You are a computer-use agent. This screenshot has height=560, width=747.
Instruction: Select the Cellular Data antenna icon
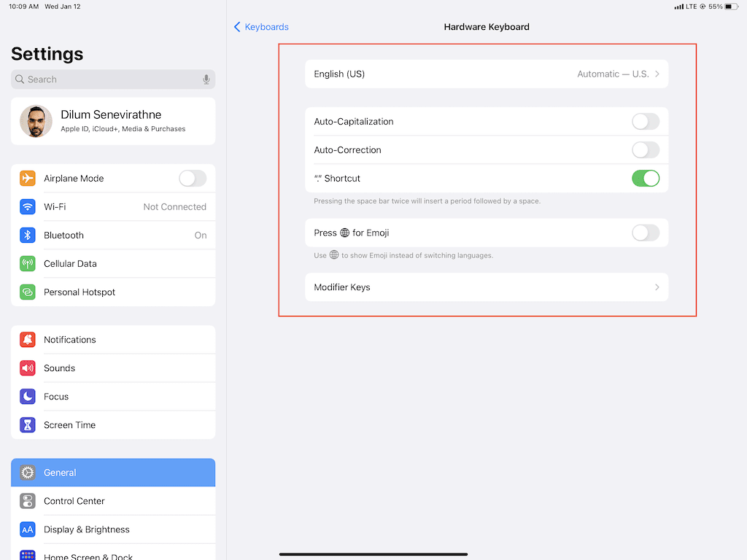pyautogui.click(x=28, y=264)
